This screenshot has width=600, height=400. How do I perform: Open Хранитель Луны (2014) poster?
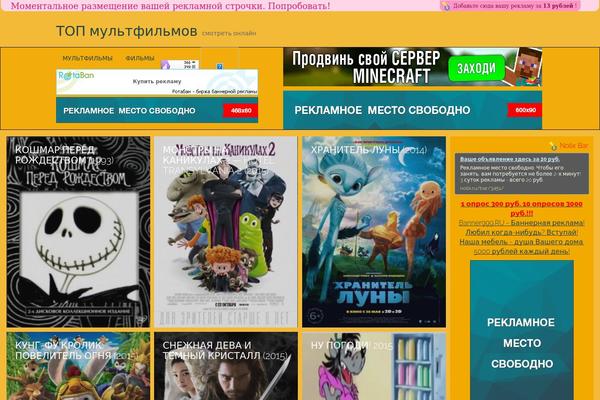(374, 232)
